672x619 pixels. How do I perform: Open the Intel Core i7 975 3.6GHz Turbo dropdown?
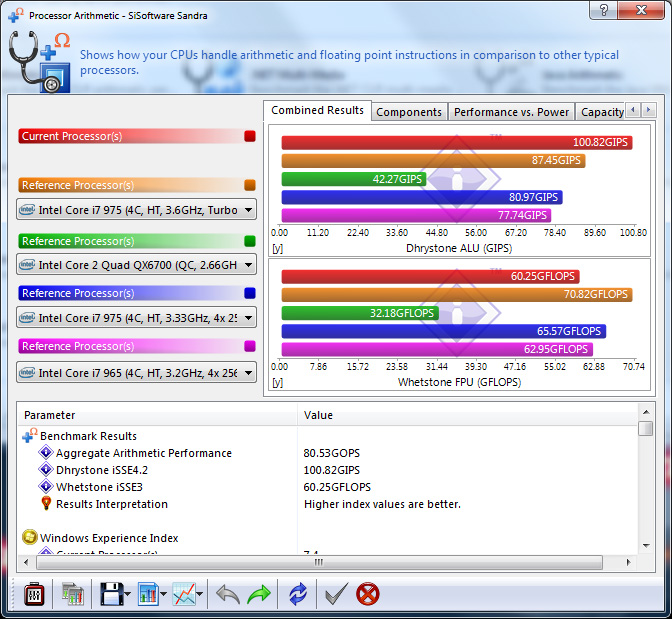pos(136,210)
